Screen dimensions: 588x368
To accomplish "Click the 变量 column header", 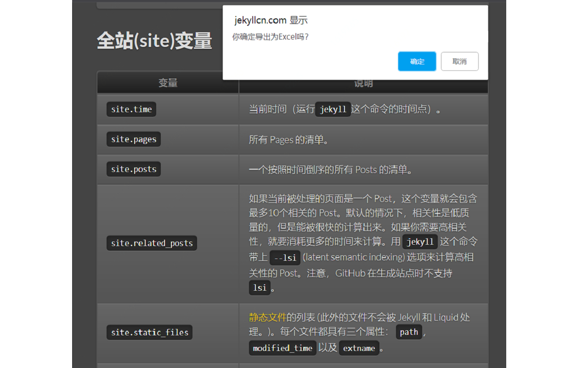I will point(168,83).
